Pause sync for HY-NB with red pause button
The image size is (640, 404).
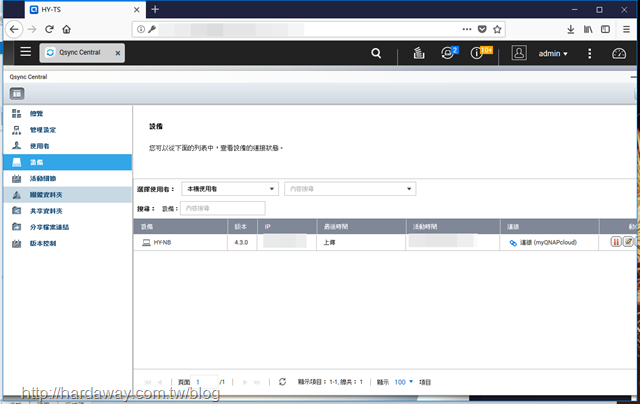[616, 242]
